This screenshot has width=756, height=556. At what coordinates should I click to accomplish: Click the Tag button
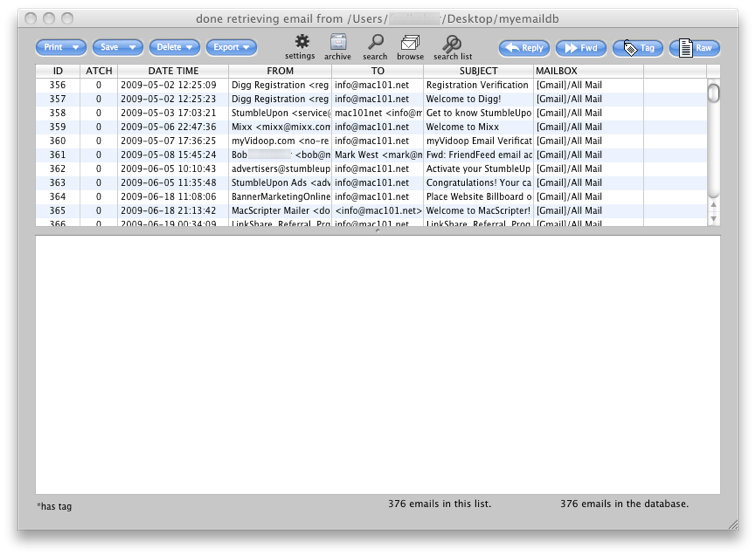[638, 48]
